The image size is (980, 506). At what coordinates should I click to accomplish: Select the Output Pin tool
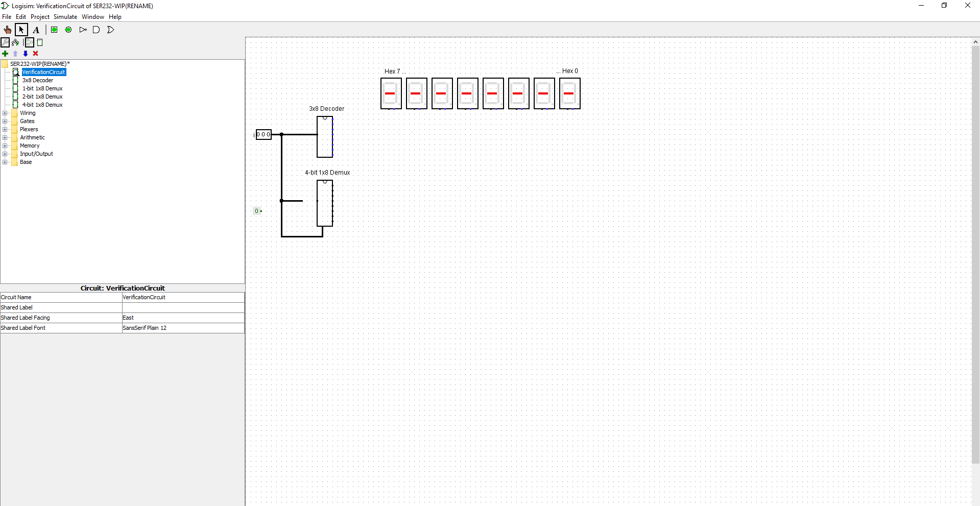tap(68, 30)
